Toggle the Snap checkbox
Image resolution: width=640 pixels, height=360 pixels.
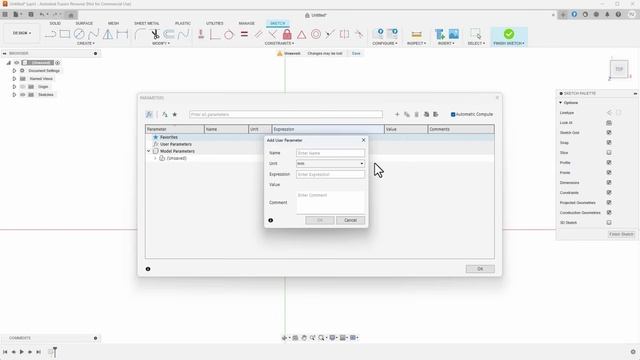(x=609, y=142)
